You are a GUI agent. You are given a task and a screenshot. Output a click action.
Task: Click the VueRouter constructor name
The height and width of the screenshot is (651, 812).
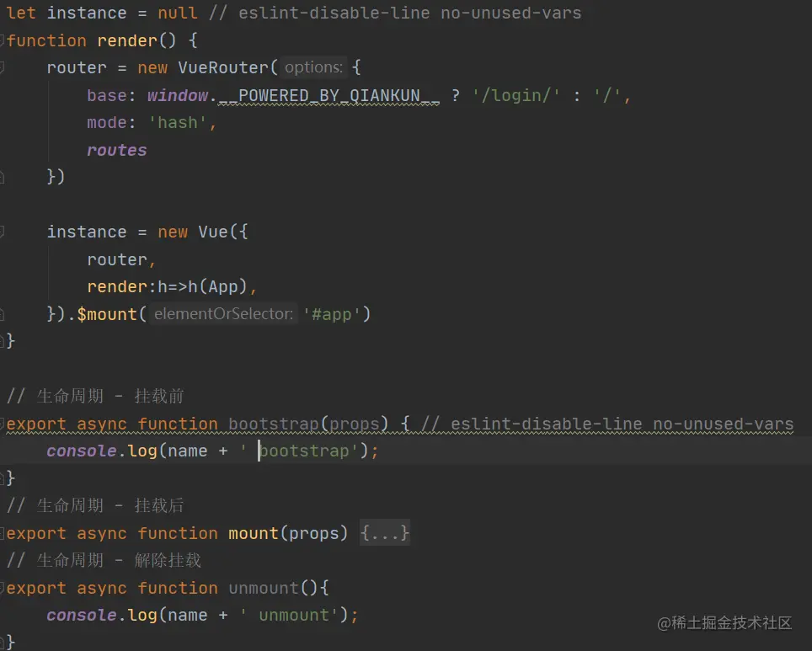tap(223, 68)
